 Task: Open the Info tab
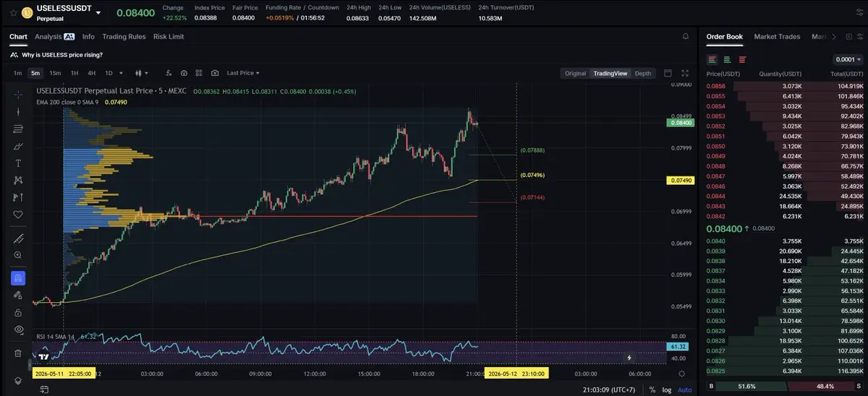coord(88,37)
